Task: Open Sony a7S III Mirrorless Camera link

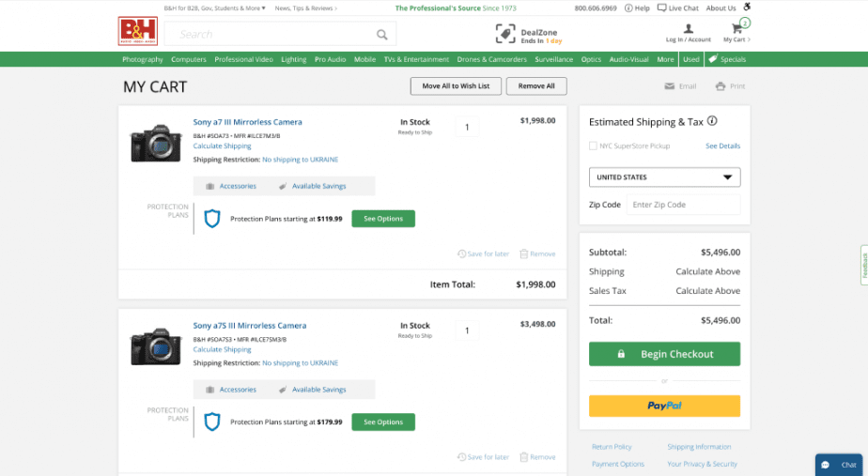Action: point(250,326)
